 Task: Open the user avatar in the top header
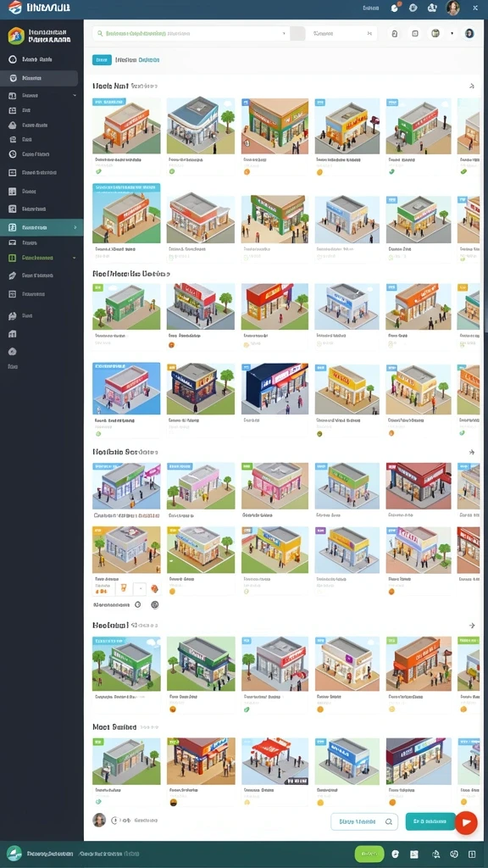(452, 8)
